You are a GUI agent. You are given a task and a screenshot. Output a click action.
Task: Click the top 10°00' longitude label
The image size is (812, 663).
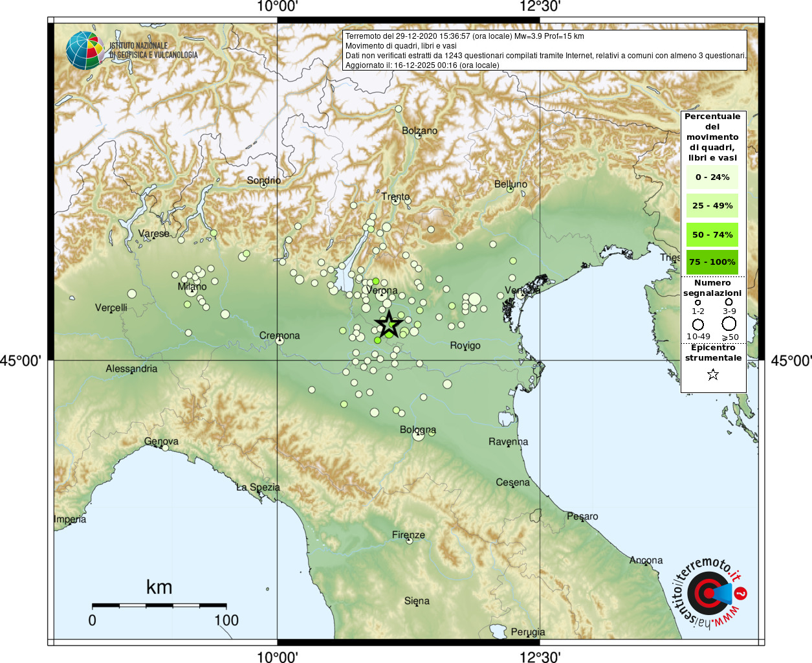[x=277, y=6]
